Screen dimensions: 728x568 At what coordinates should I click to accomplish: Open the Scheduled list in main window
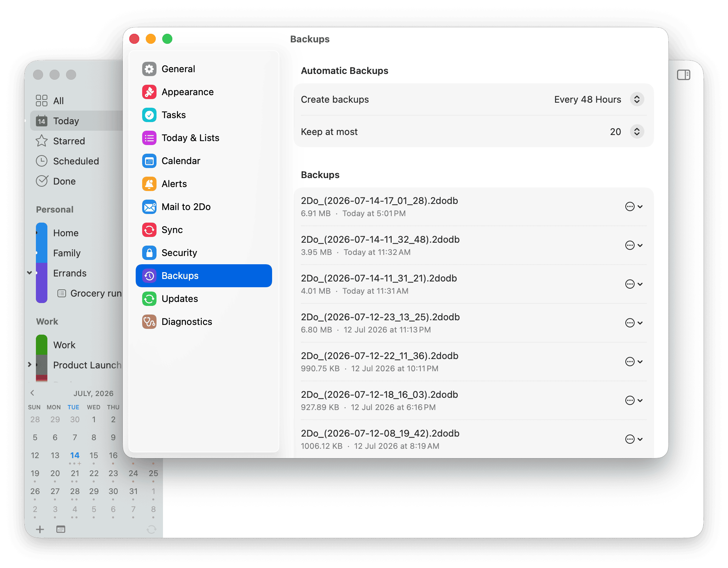76,161
